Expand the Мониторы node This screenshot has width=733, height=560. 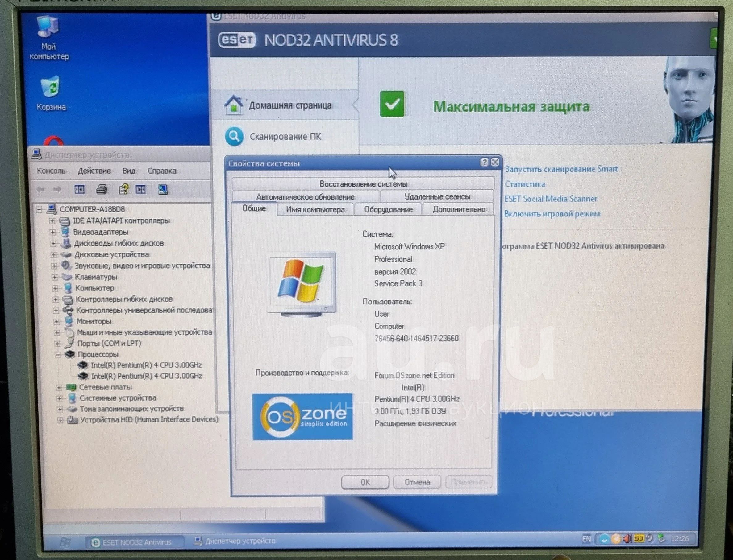(x=56, y=322)
